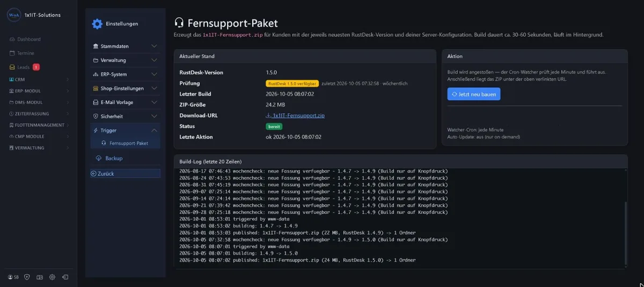Click the Build-Log (letzte 20 Zeilen) header
The height and width of the screenshot is (287, 644).
pyautogui.click(x=400, y=161)
